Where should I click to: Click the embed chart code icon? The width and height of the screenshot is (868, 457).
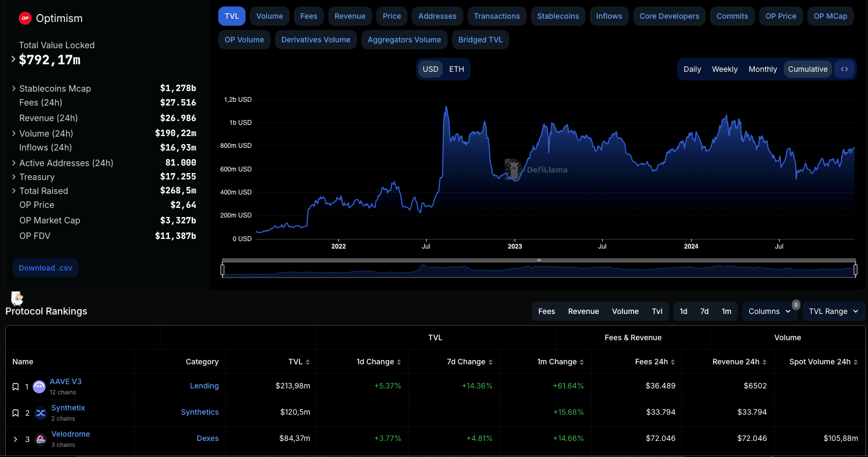click(x=844, y=69)
